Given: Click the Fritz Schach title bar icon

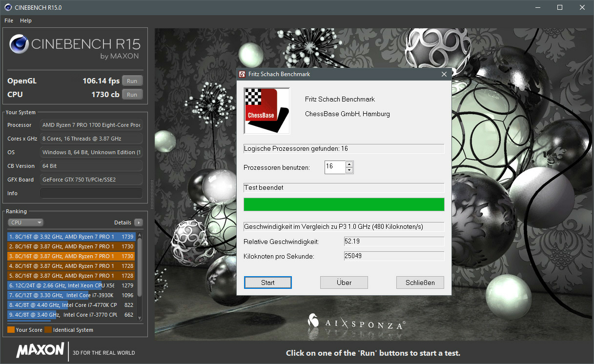Looking at the screenshot, I should click(x=242, y=74).
